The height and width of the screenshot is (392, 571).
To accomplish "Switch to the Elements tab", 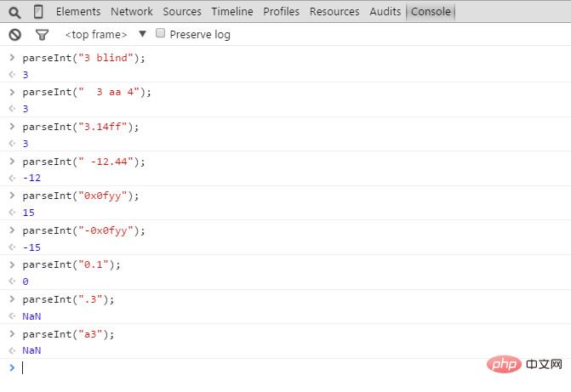I will coord(78,12).
